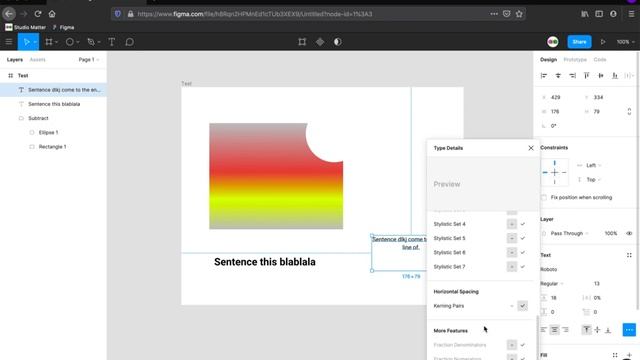This screenshot has height=360, width=640.
Task: Open the zoom 100% dropdown
Action: coord(625,42)
